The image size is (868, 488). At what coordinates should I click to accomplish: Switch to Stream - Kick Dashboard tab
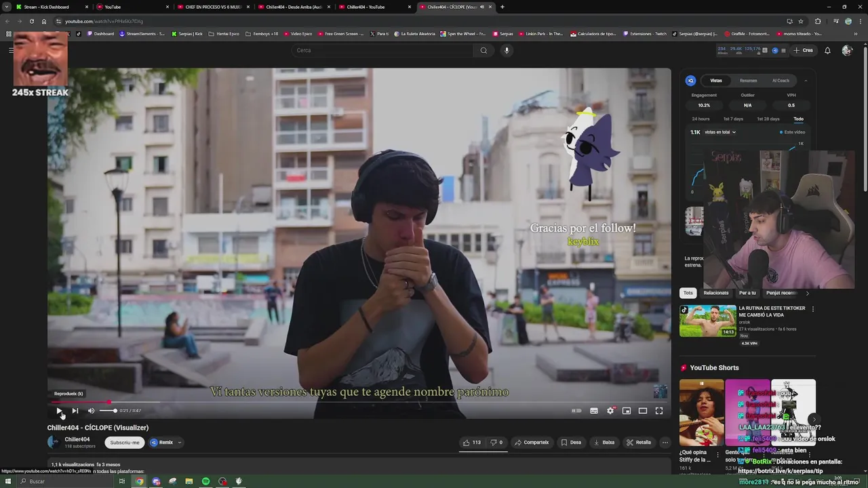51,7
